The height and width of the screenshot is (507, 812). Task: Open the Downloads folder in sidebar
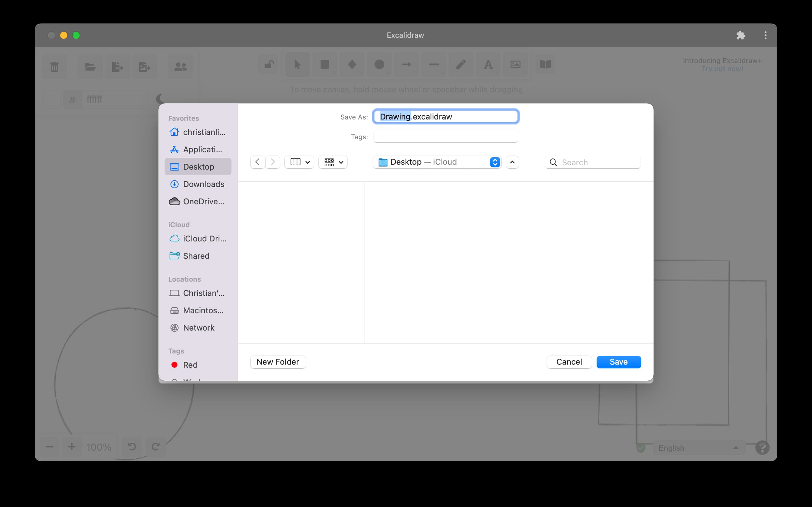pos(203,184)
